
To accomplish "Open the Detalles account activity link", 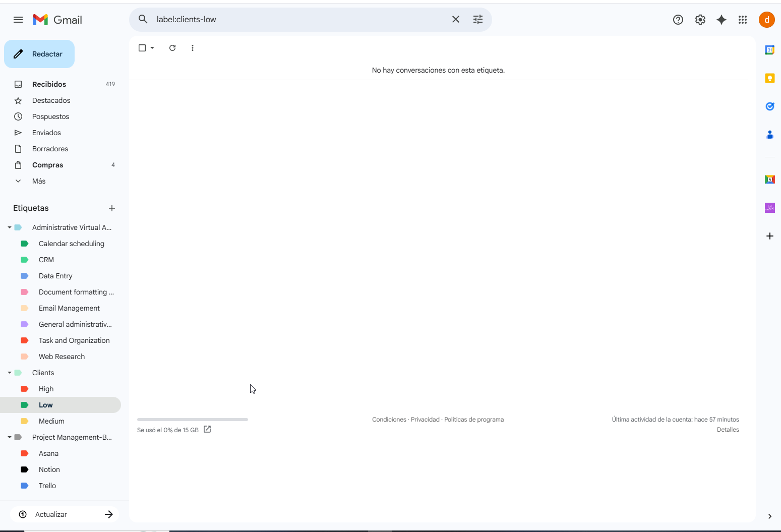I will (728, 430).
